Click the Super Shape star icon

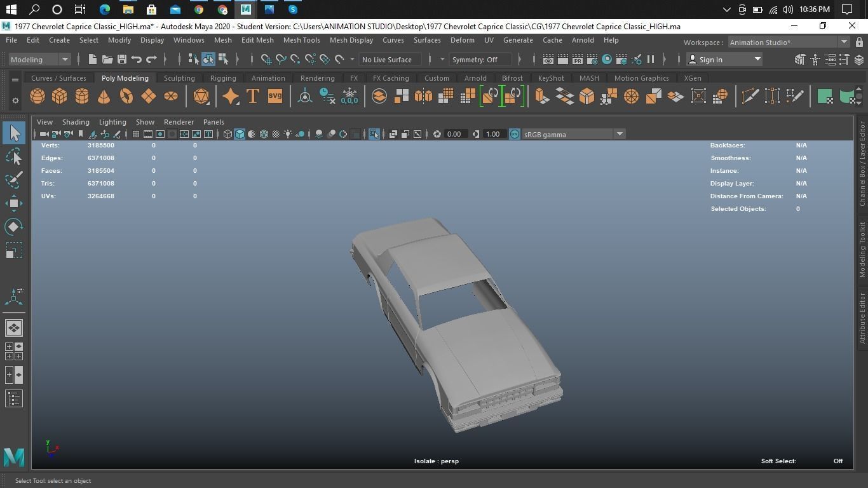[x=230, y=97]
